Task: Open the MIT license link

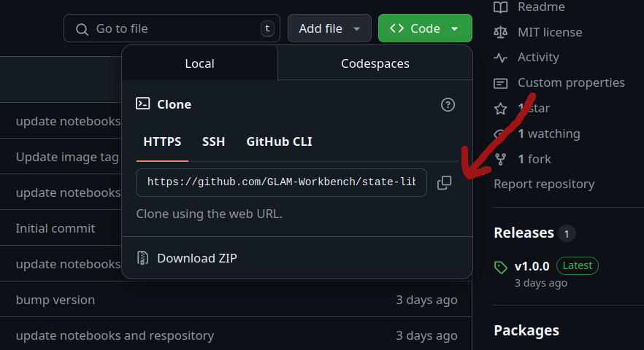Action: 550,32
